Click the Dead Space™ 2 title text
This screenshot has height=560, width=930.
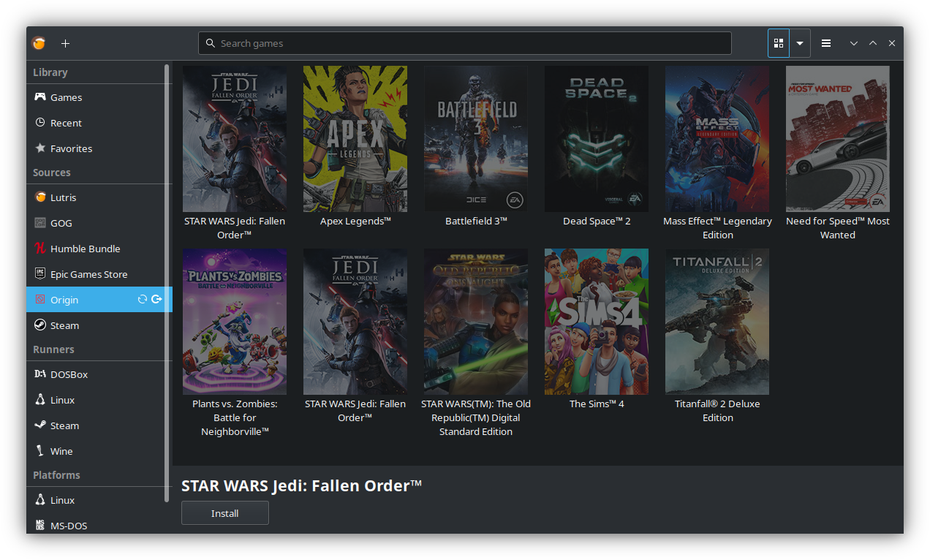tap(597, 221)
